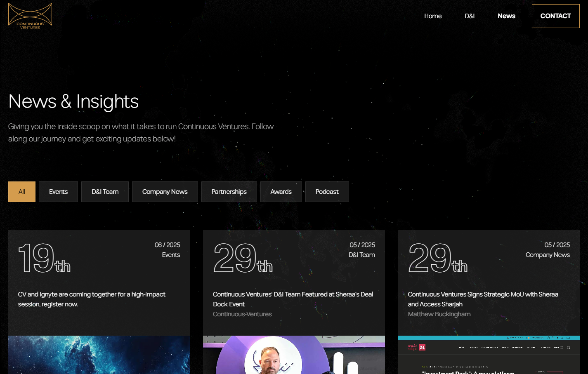
Task: Open the CV and Ignyte session article
Action: pyautogui.click(x=92, y=299)
